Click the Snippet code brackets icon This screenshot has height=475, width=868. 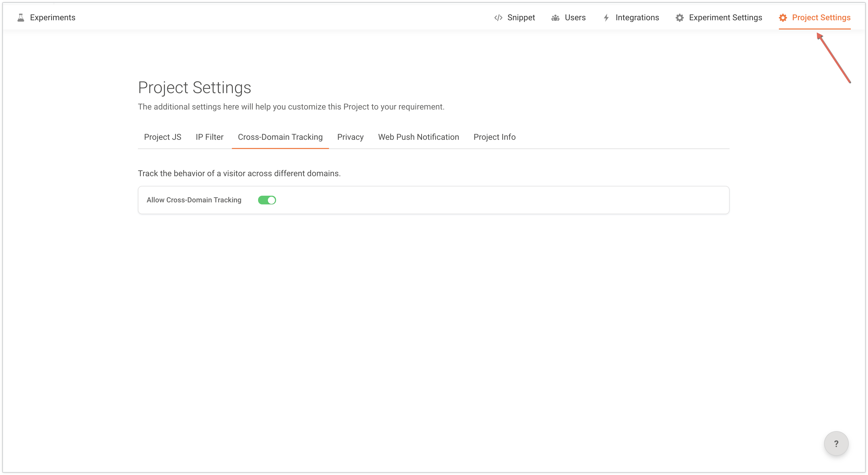coord(498,17)
